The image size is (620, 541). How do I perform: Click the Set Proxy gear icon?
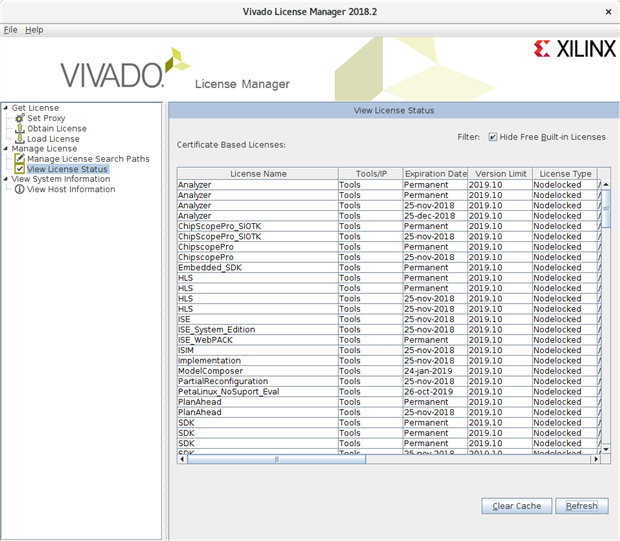point(20,118)
